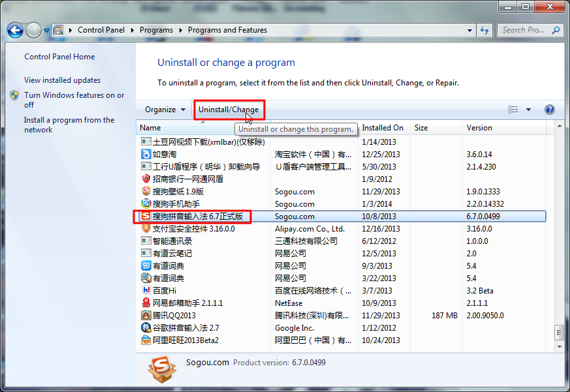The image size is (570, 392).
Task: Sort by the Size column header
Action: (436, 128)
